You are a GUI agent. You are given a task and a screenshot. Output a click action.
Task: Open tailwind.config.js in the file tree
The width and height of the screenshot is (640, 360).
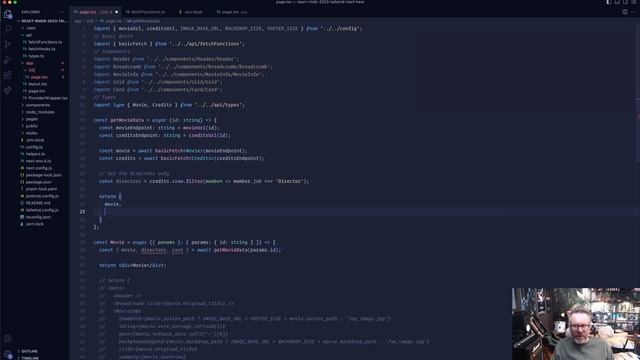click(42, 210)
